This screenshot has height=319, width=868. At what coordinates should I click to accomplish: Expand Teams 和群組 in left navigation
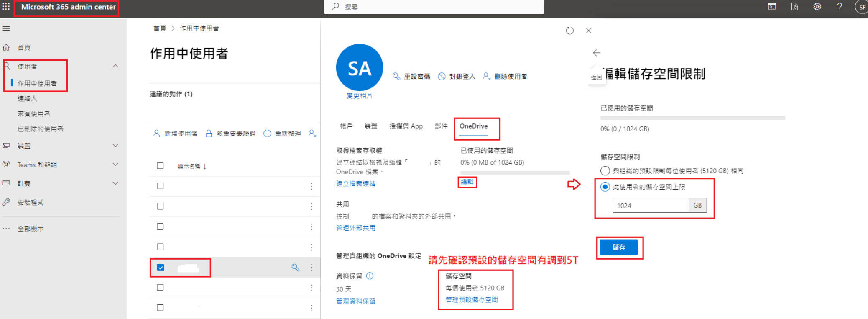(115, 165)
